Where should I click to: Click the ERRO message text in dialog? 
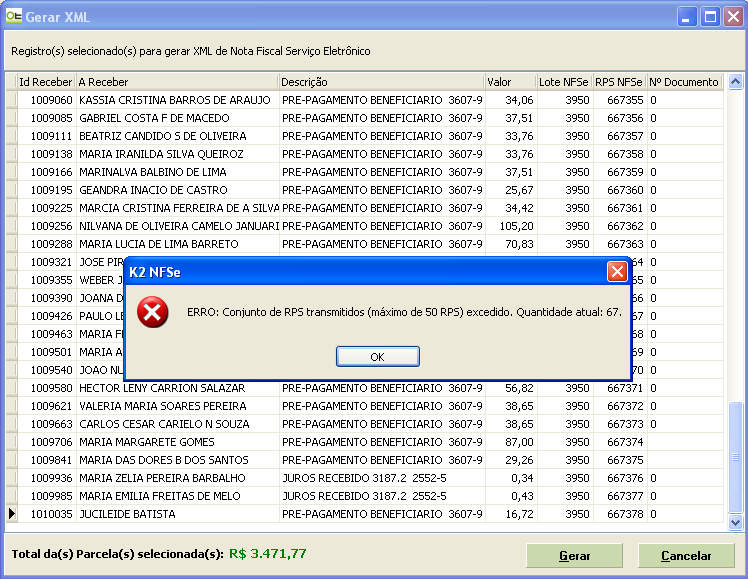(x=405, y=312)
